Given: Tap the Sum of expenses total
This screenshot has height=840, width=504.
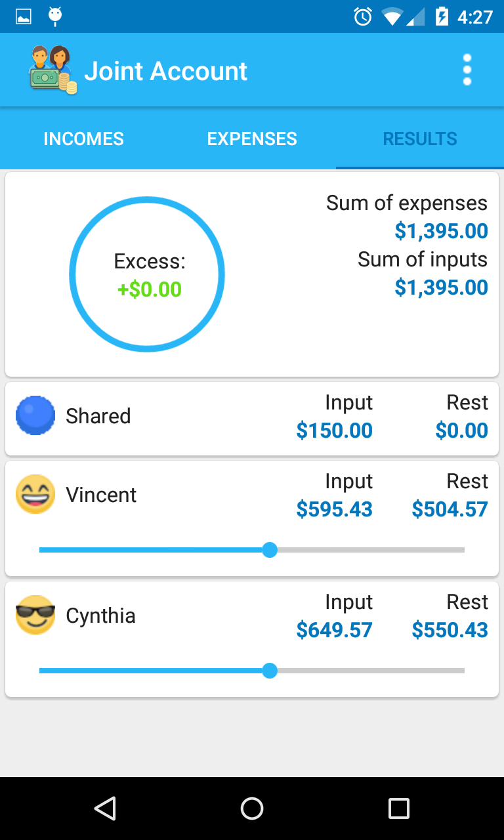Looking at the screenshot, I should 442,231.
